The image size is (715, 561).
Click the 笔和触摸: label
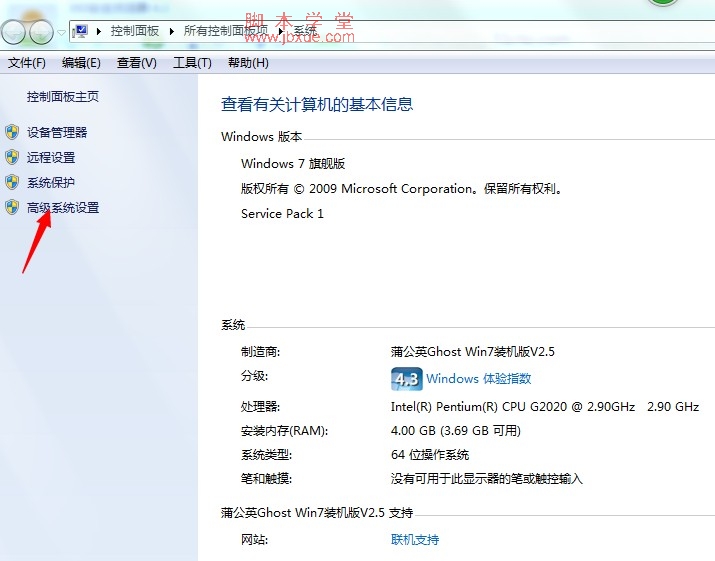(266, 478)
